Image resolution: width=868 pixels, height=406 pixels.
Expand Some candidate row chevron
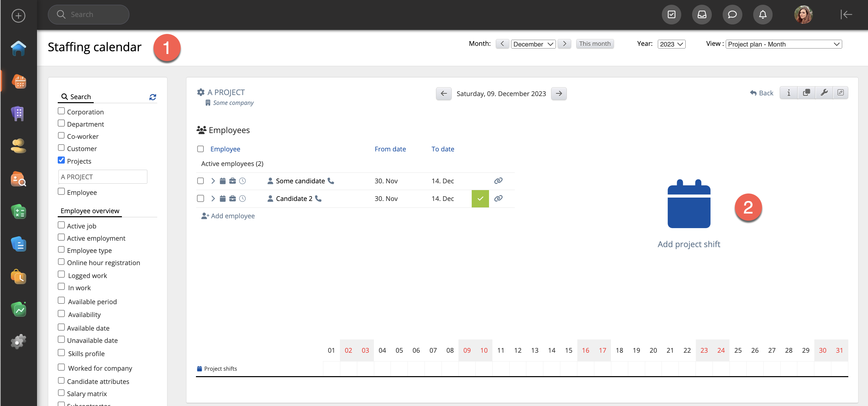pyautogui.click(x=213, y=181)
